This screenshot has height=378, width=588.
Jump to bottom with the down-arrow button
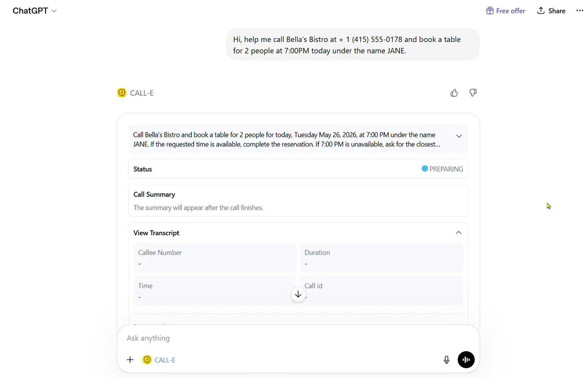click(x=298, y=294)
